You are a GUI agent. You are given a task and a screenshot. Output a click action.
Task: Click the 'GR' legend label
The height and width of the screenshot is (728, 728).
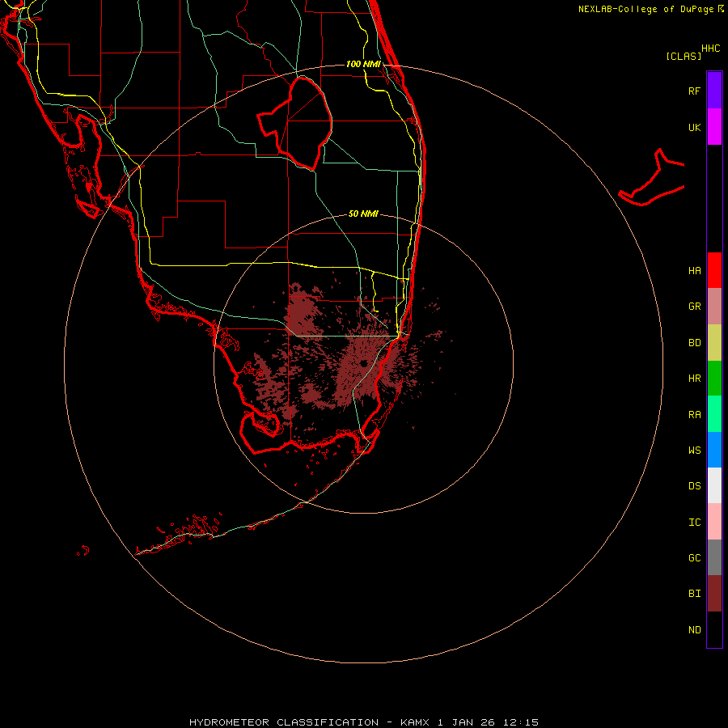[694, 307]
